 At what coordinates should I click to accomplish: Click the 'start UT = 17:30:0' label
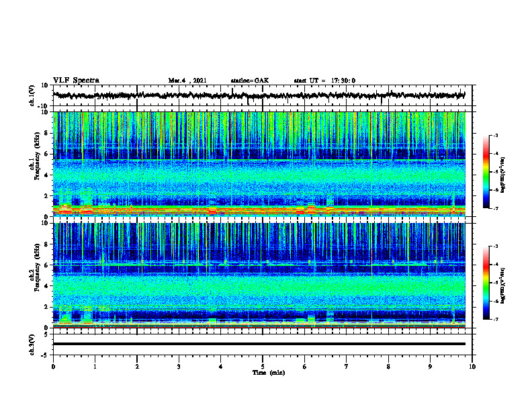click(324, 81)
